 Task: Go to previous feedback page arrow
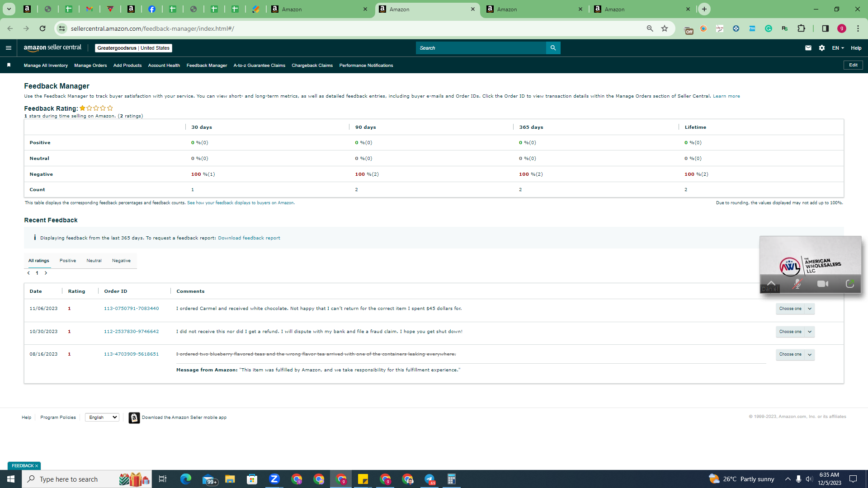tap(28, 273)
